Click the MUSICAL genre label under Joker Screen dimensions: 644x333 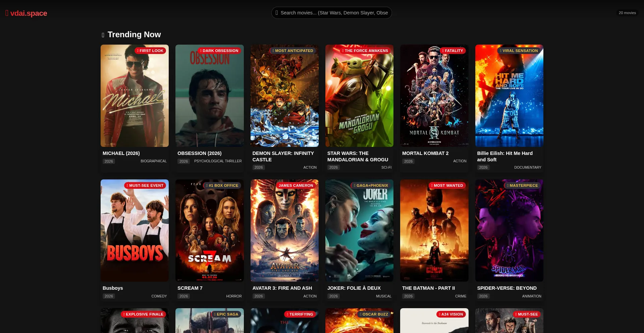pyautogui.click(x=384, y=296)
